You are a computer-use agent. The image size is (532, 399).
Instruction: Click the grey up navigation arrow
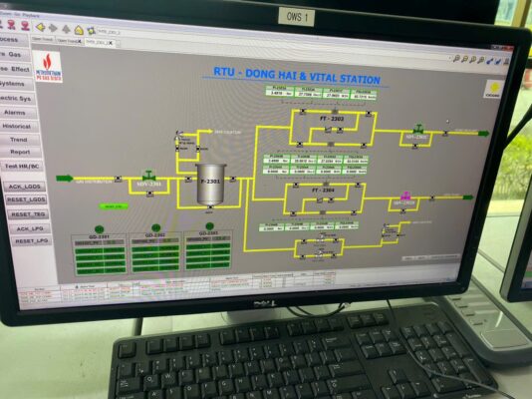(66, 29)
